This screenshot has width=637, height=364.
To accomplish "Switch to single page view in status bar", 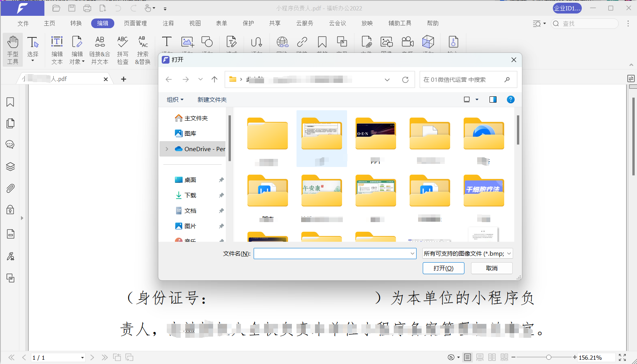I will [468, 357].
